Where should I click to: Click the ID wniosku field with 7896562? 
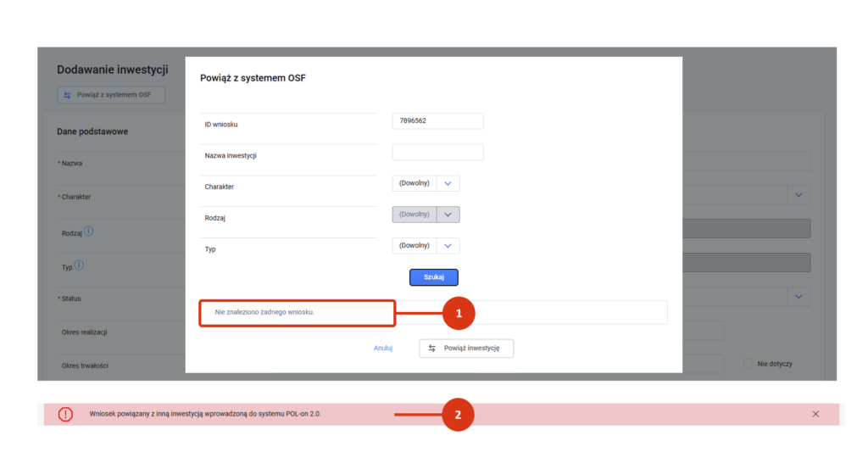(437, 120)
